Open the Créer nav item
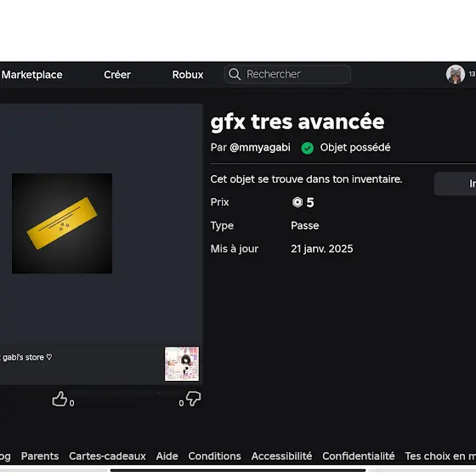The image size is (476, 476). 117,75
